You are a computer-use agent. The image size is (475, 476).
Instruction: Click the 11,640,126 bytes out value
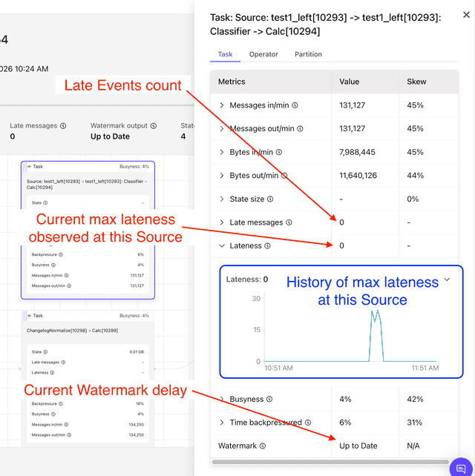coord(358,176)
